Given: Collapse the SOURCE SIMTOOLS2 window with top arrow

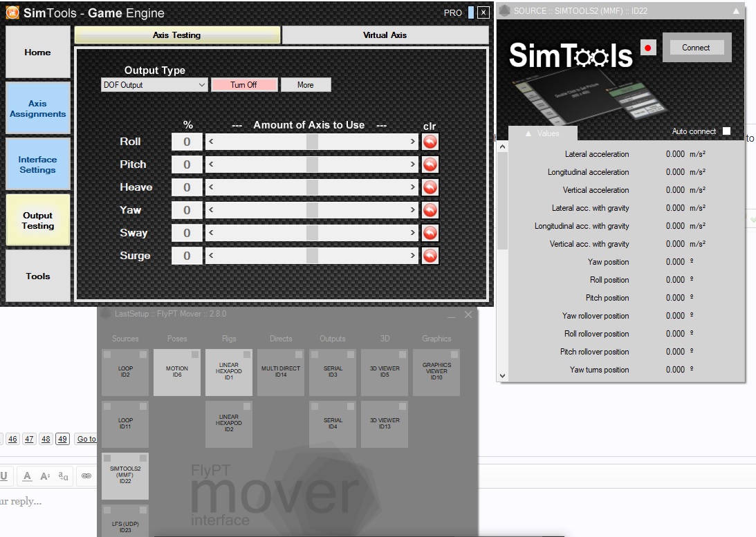Looking at the screenshot, I should click(x=736, y=10).
